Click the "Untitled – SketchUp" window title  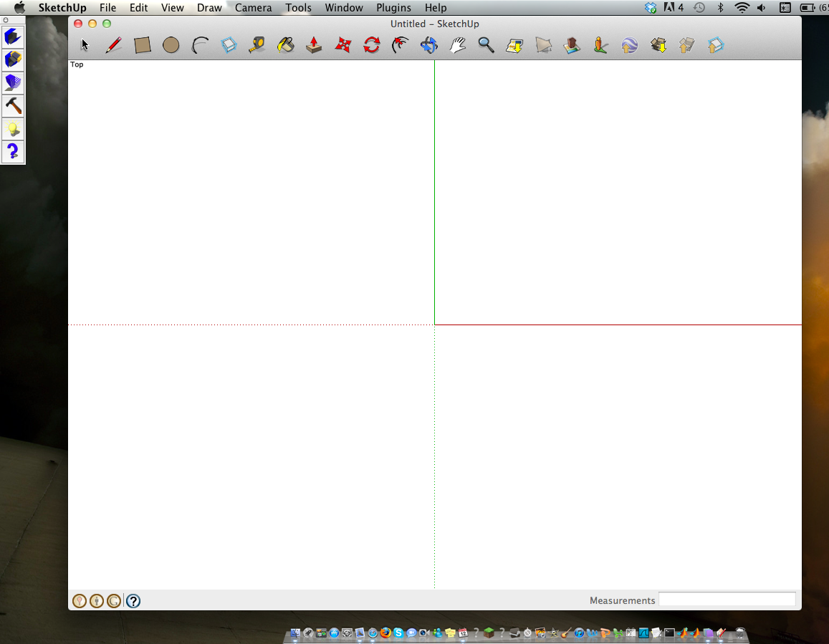coord(435,24)
